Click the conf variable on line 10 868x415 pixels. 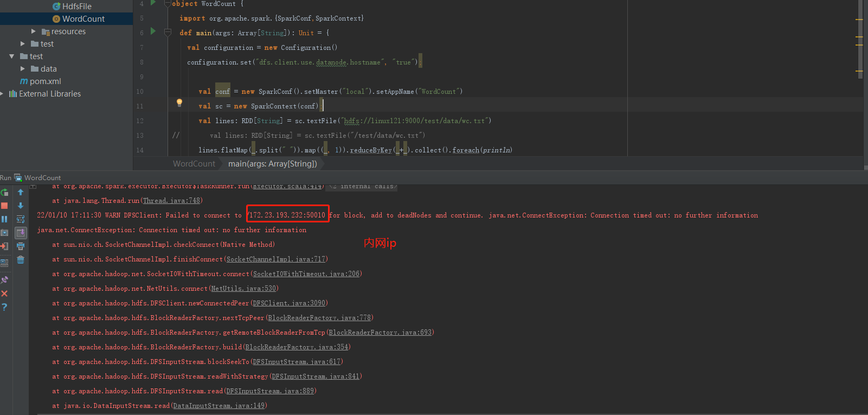click(x=223, y=92)
